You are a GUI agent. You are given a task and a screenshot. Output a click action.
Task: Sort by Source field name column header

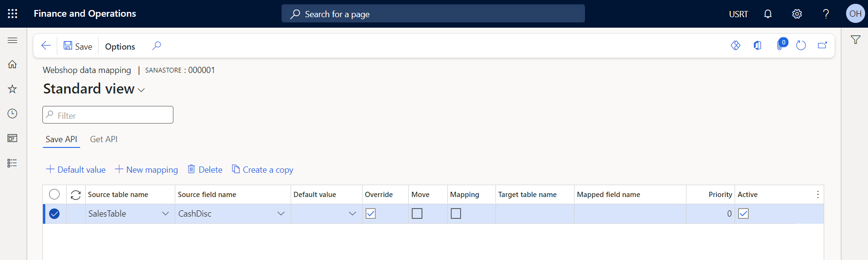pos(207,195)
